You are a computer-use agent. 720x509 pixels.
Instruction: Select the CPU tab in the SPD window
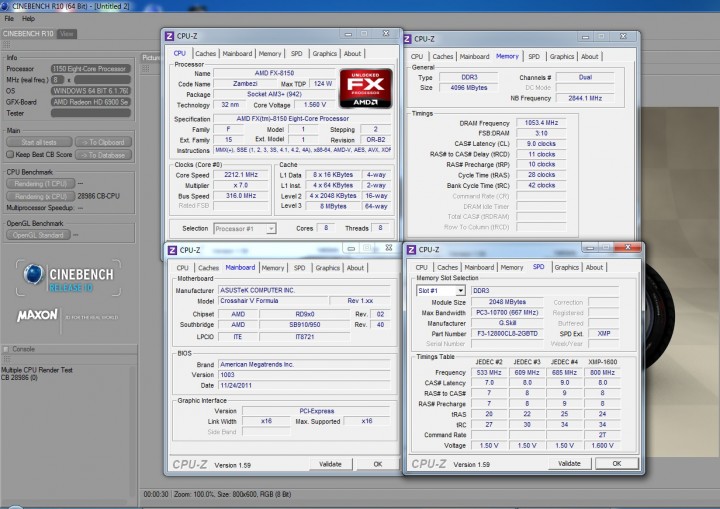[x=422, y=267]
